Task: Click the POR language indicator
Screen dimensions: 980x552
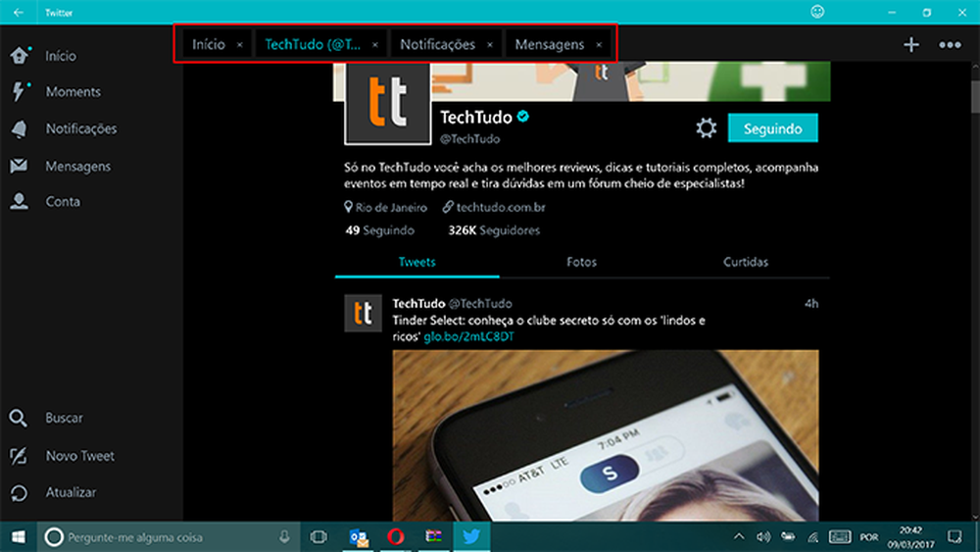Action: click(868, 537)
